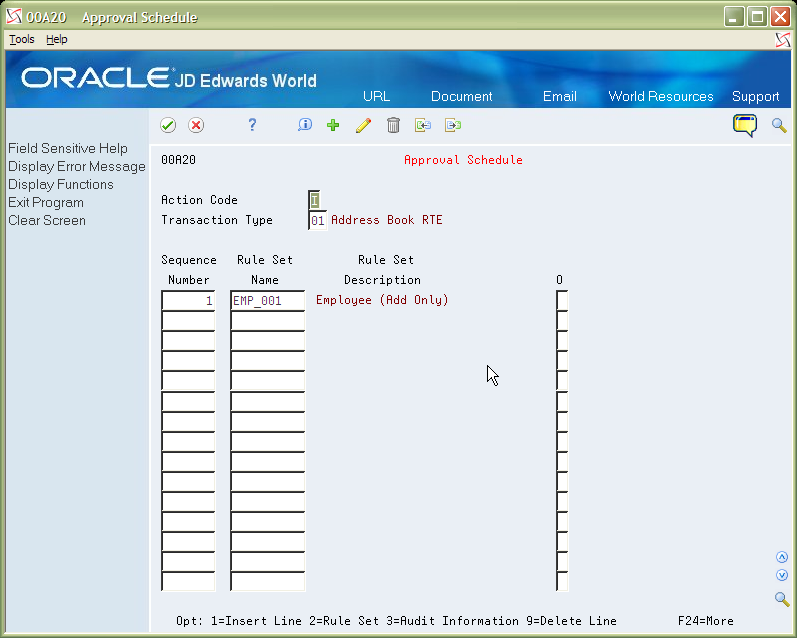797x638 pixels.
Task: Click the title bar application icon
Action: coord(14,17)
